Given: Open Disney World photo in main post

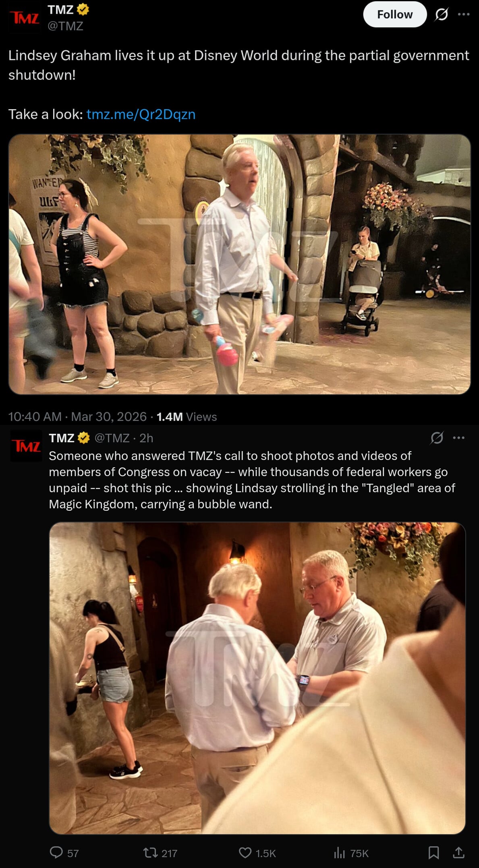Looking at the screenshot, I should pyautogui.click(x=239, y=264).
